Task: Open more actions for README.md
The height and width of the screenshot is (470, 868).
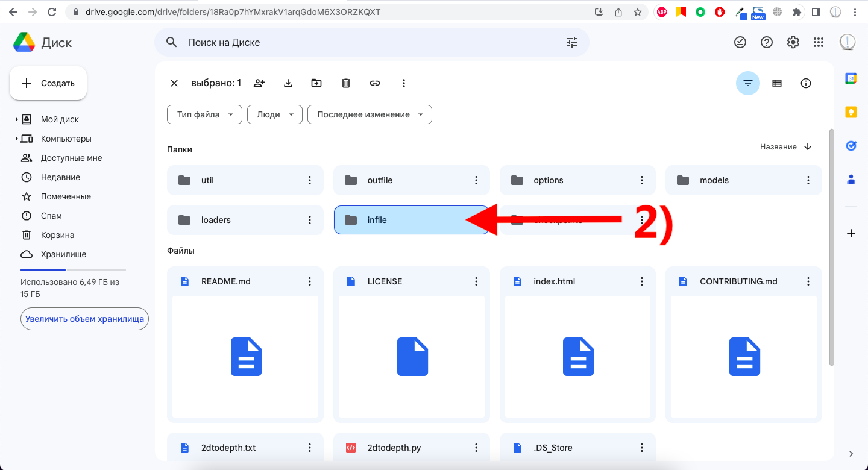Action: pos(310,281)
